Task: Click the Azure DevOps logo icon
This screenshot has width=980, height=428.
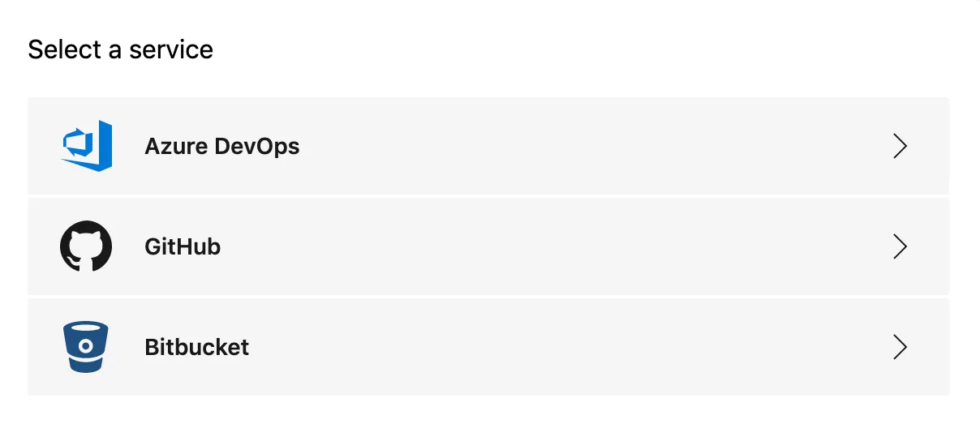Action: coord(86,146)
